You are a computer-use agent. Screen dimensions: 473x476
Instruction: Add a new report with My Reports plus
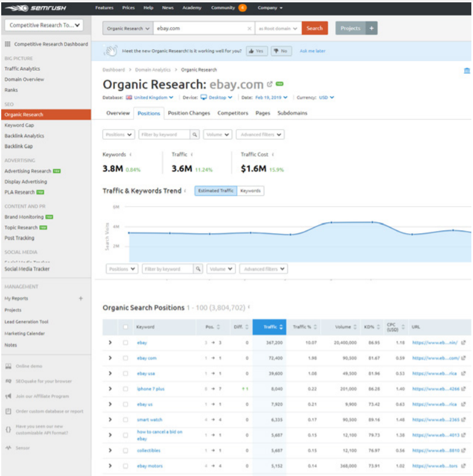point(81,298)
